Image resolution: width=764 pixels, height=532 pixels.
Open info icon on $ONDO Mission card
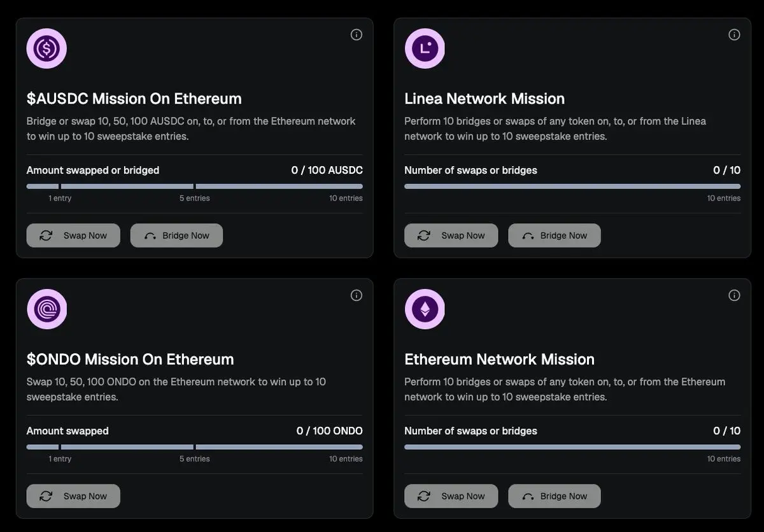click(x=357, y=295)
